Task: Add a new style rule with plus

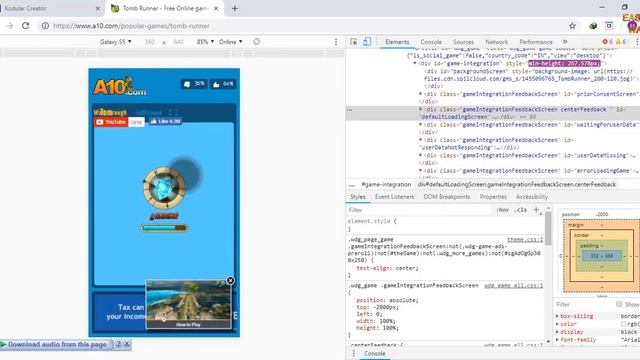Action: click(536, 210)
